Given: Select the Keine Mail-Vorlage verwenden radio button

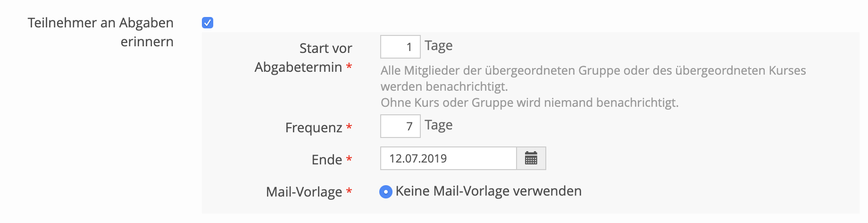Looking at the screenshot, I should pyautogui.click(x=386, y=191).
